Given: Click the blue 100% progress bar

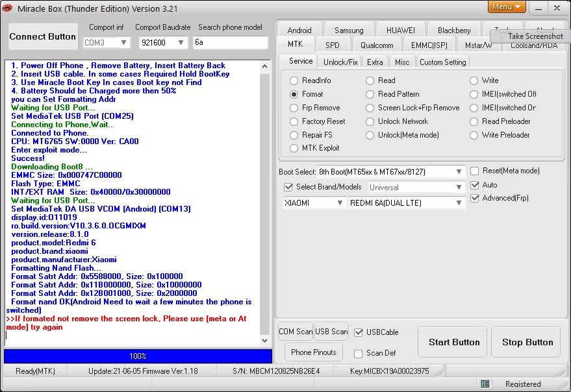Looking at the screenshot, I should (138, 356).
